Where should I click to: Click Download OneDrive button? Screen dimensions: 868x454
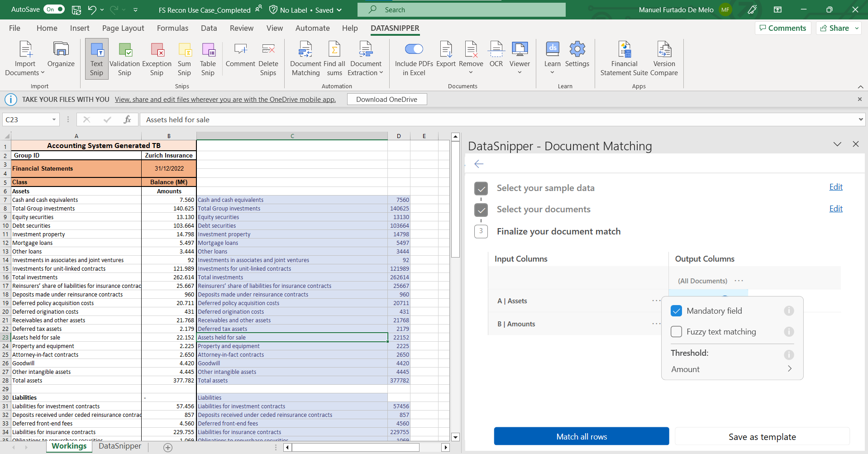[x=386, y=99]
